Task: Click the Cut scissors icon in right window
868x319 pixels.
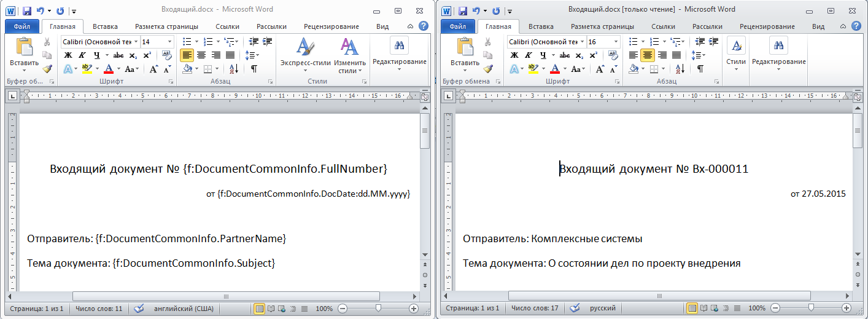Action: (487, 42)
